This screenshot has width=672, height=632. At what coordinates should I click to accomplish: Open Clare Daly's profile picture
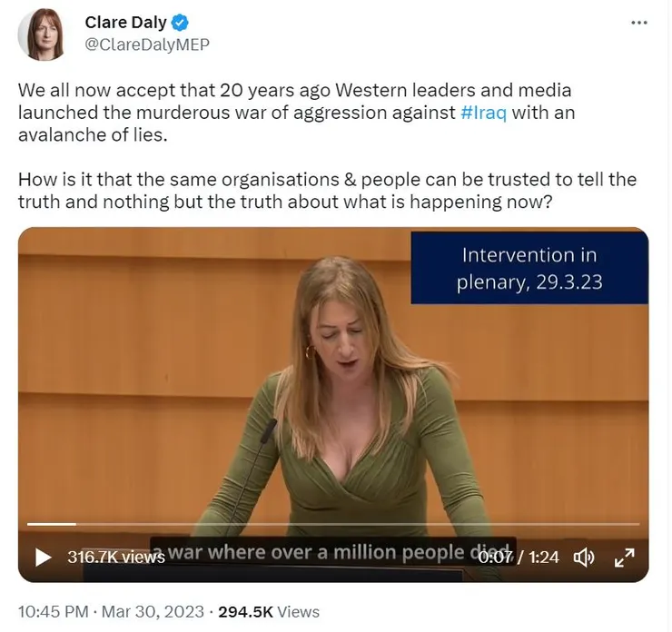[x=42, y=34]
